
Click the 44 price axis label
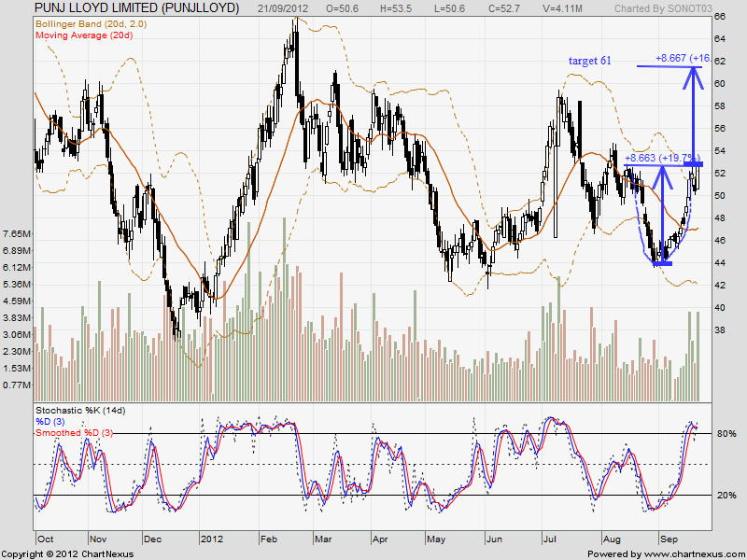(x=720, y=263)
